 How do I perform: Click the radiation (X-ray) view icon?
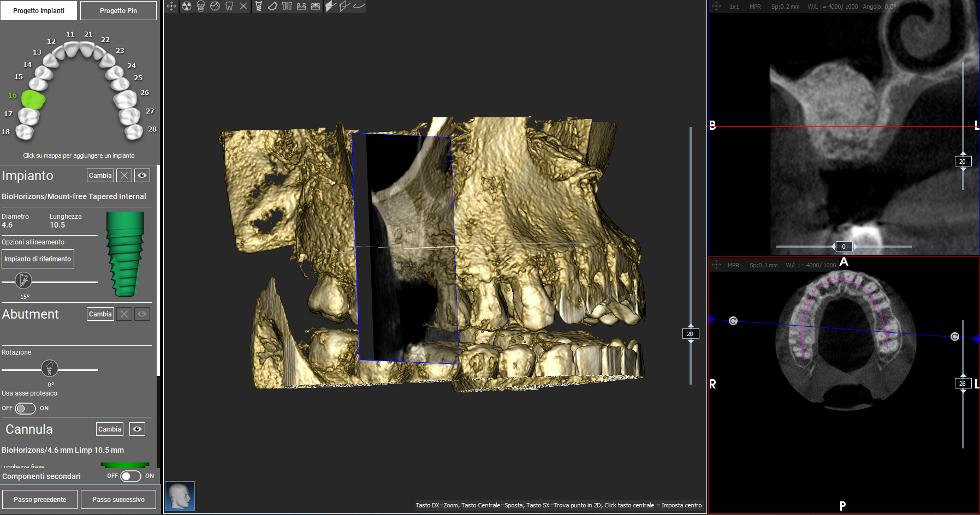[187, 6]
